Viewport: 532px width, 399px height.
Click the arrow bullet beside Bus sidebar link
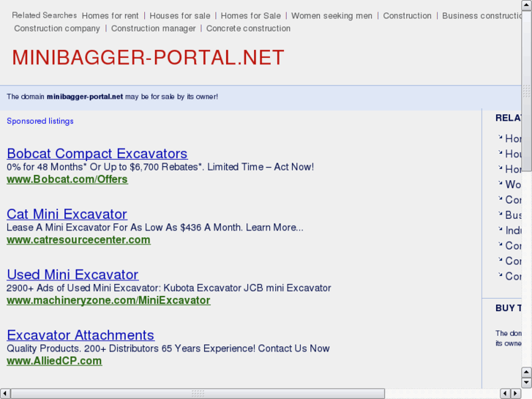point(500,214)
